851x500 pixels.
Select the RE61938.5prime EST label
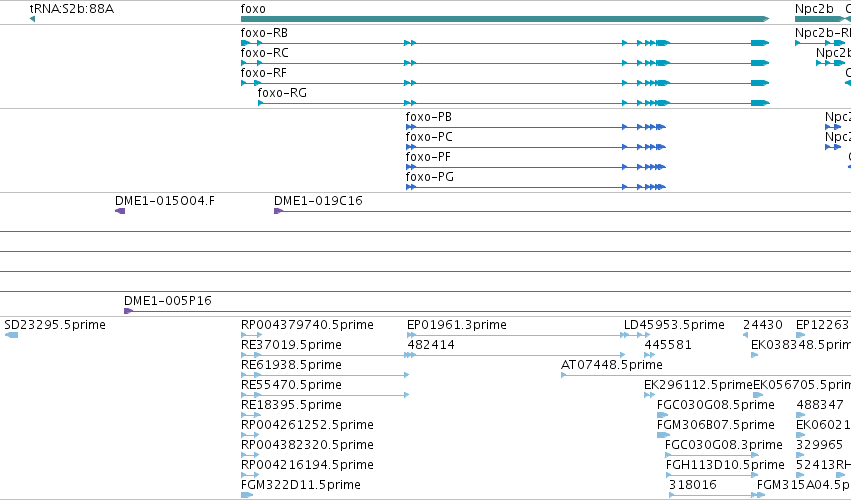pyautogui.click(x=291, y=365)
